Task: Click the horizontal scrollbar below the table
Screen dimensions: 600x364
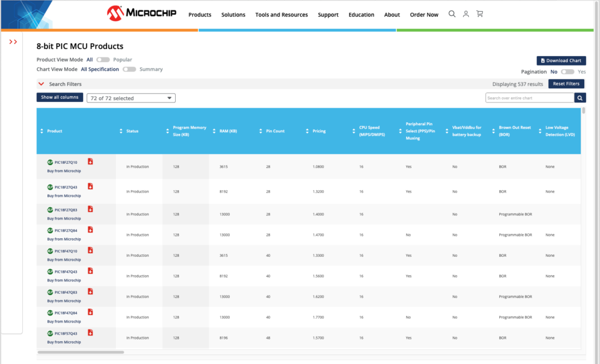Action: pos(81,352)
